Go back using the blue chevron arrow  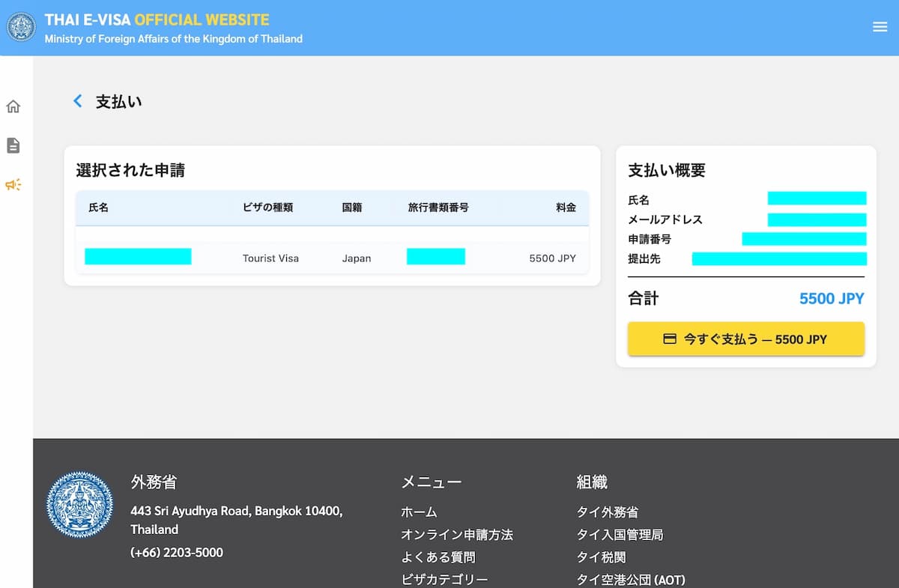click(77, 101)
